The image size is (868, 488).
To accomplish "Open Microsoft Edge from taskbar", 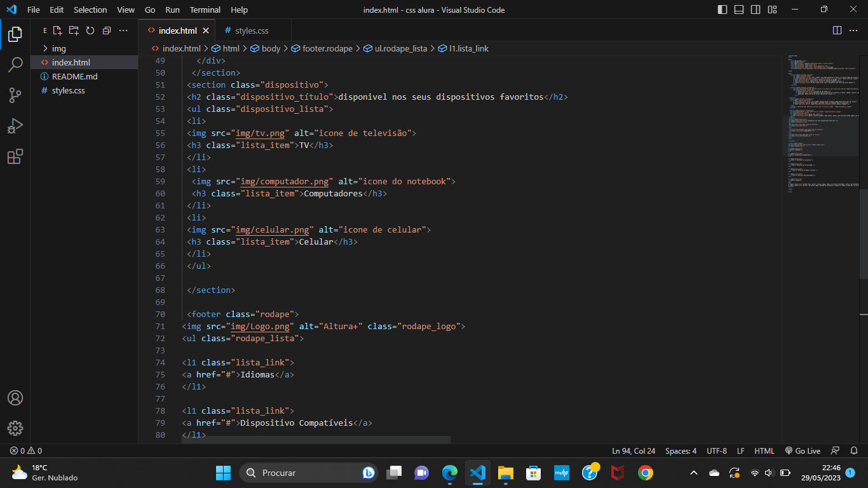I will point(450,473).
